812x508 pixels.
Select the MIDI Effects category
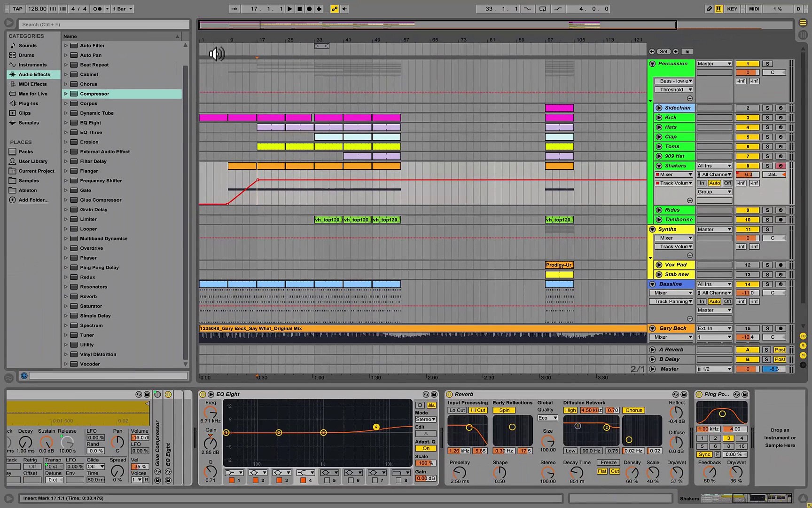click(32, 84)
